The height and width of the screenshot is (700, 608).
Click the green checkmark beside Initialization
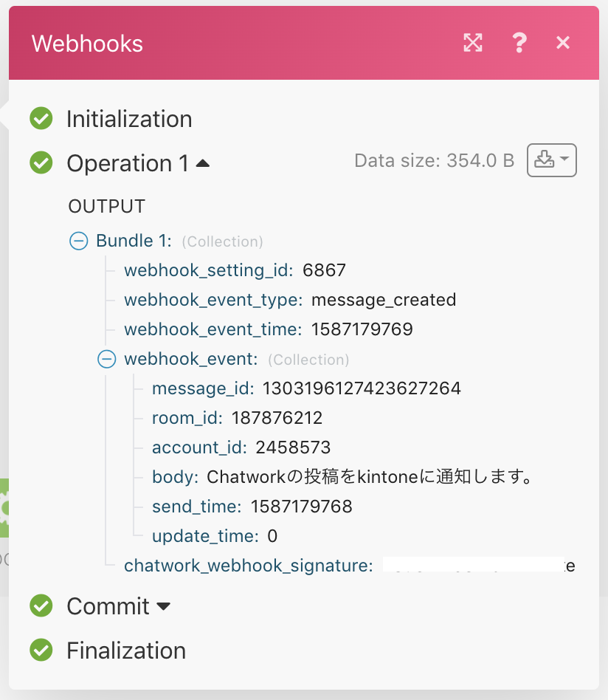click(41, 118)
